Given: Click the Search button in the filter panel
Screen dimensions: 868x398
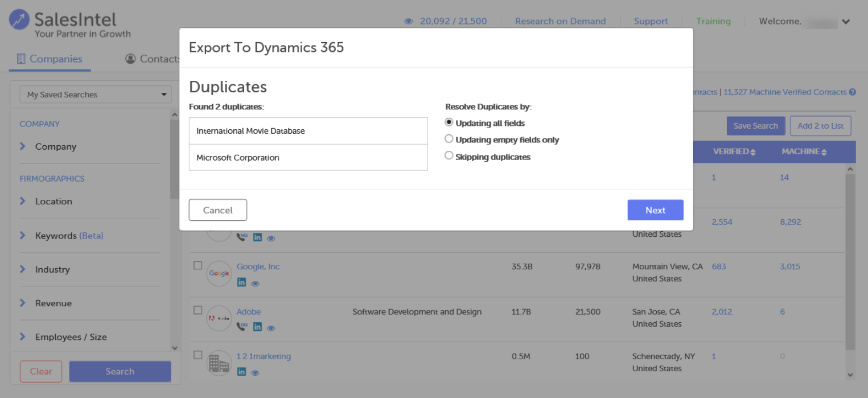Looking at the screenshot, I should coord(120,371).
